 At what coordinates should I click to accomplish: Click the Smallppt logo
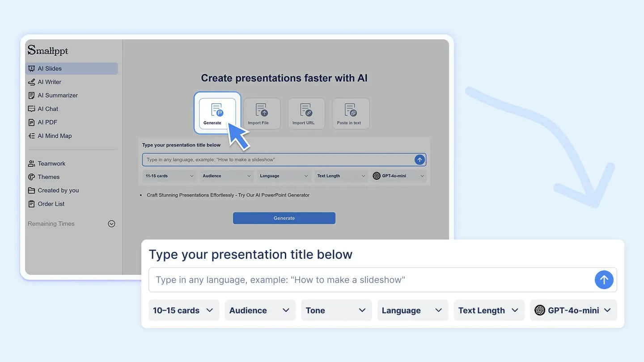(48, 50)
